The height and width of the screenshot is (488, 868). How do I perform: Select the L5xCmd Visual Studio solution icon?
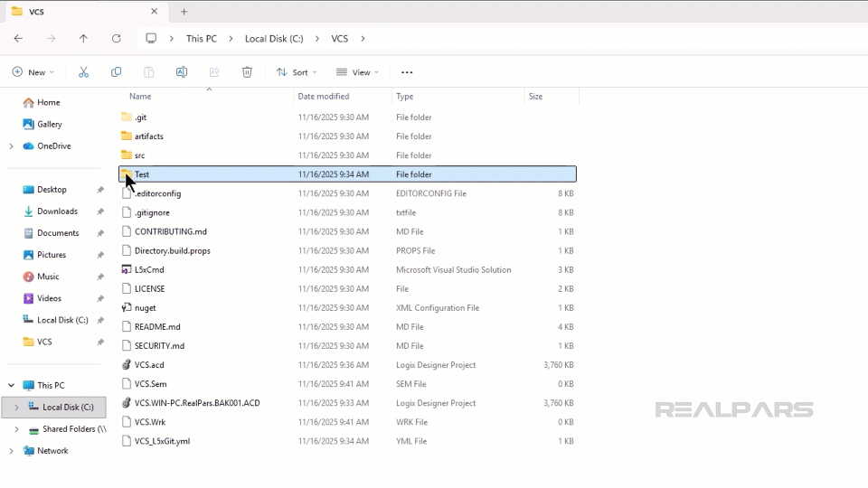[127, 270]
